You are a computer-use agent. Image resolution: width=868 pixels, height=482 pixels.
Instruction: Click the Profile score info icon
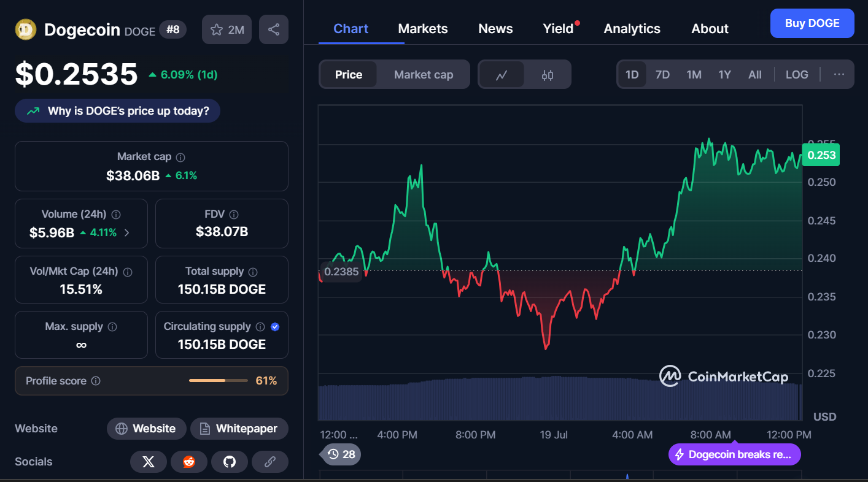pyautogui.click(x=96, y=381)
